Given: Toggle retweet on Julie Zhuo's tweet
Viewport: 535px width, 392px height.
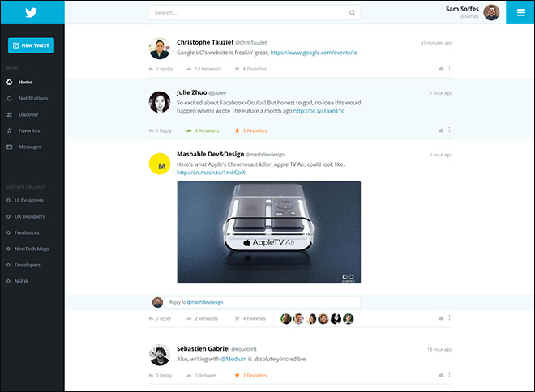Looking at the screenshot, I should [189, 130].
